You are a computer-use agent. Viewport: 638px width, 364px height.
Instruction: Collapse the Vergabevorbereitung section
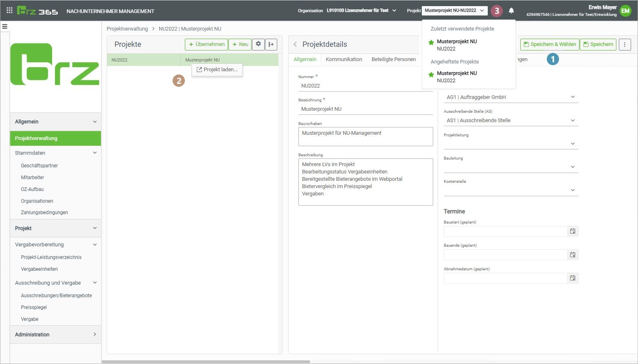(55, 245)
